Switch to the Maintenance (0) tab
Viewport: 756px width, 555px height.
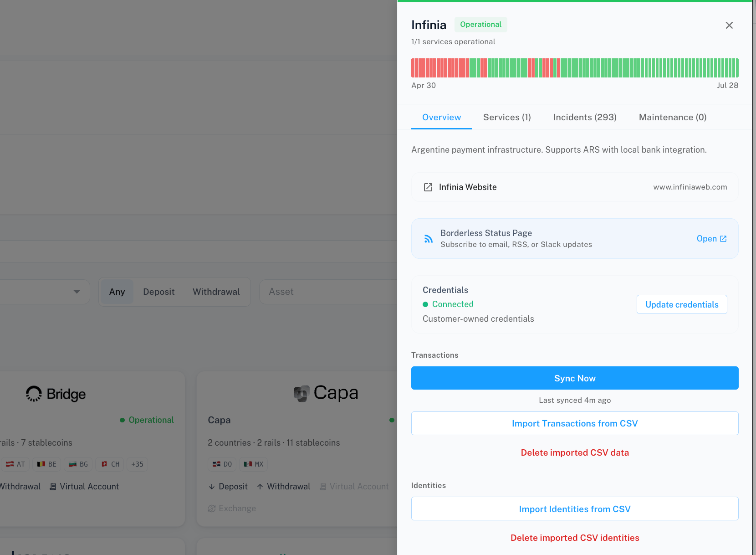point(673,118)
